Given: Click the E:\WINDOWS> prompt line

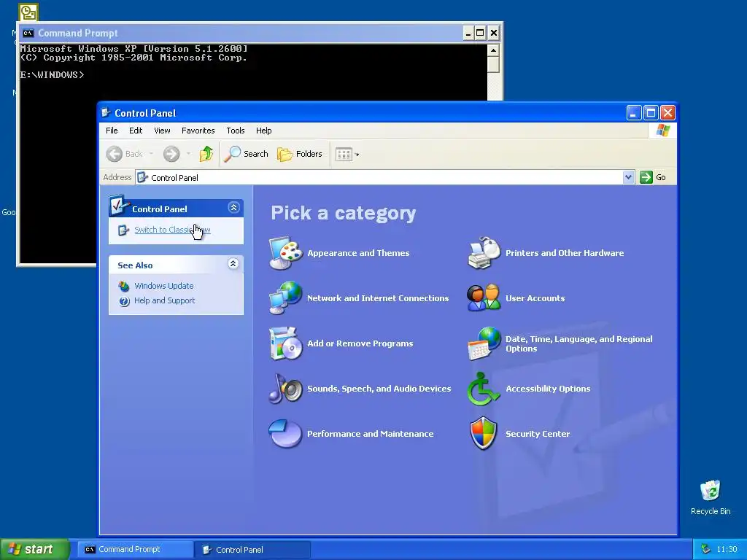Looking at the screenshot, I should tap(52, 75).
